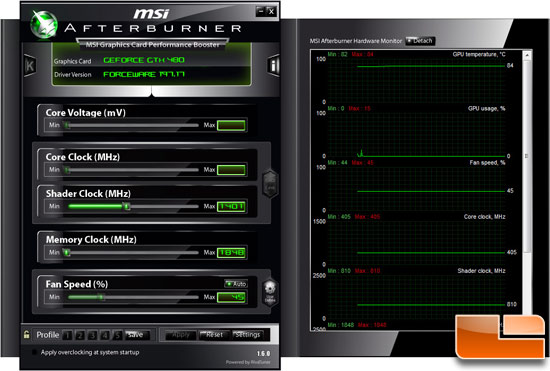Click the MSI Afterburner dragon logo
This screenshot has height=371, width=550.
click(44, 24)
